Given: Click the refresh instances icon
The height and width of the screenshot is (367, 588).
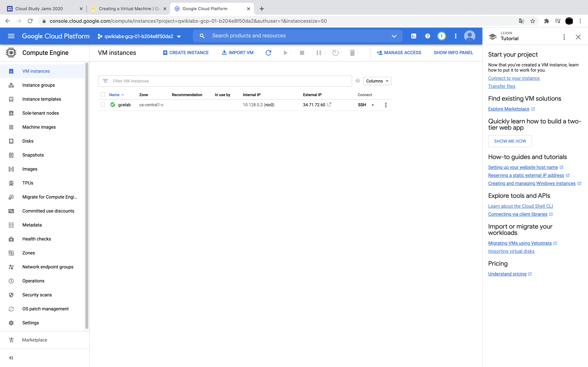Looking at the screenshot, I should 268,53.
